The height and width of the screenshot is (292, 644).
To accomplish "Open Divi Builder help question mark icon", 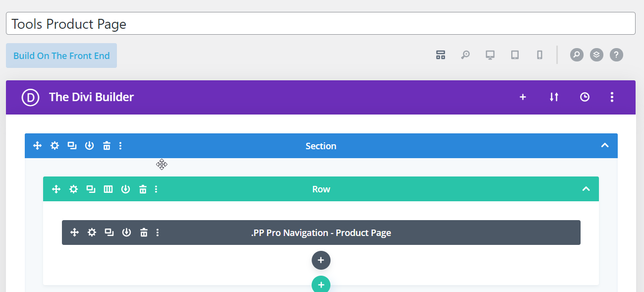I will click(616, 55).
